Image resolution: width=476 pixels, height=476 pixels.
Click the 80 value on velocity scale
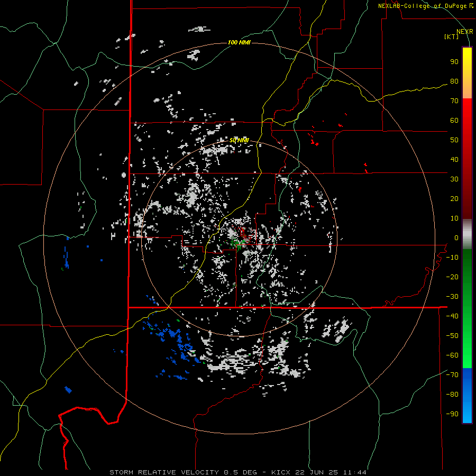click(454, 81)
